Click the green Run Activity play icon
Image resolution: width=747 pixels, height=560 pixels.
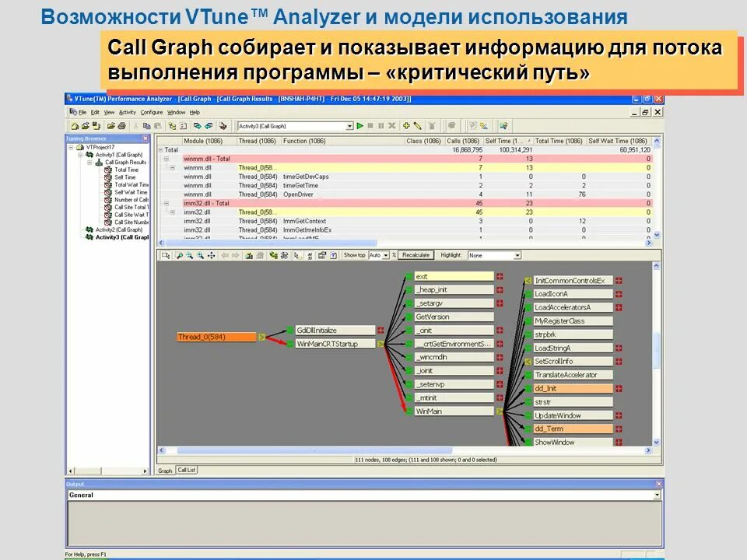point(360,126)
